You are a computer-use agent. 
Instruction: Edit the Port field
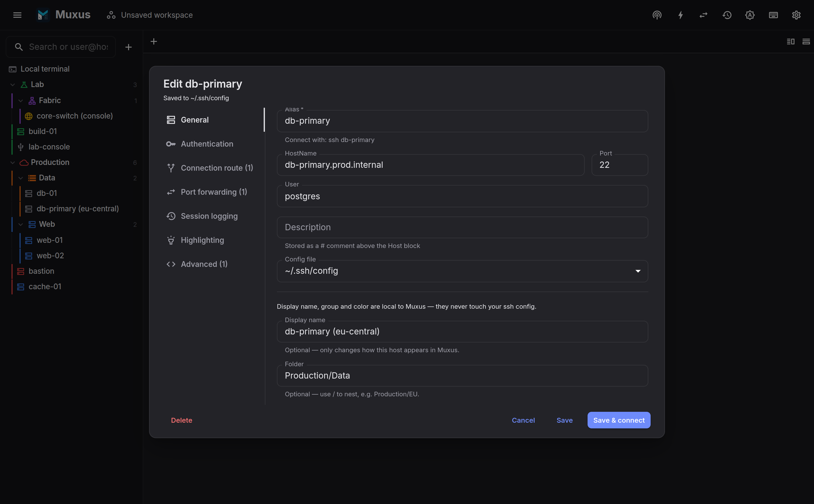coord(620,165)
